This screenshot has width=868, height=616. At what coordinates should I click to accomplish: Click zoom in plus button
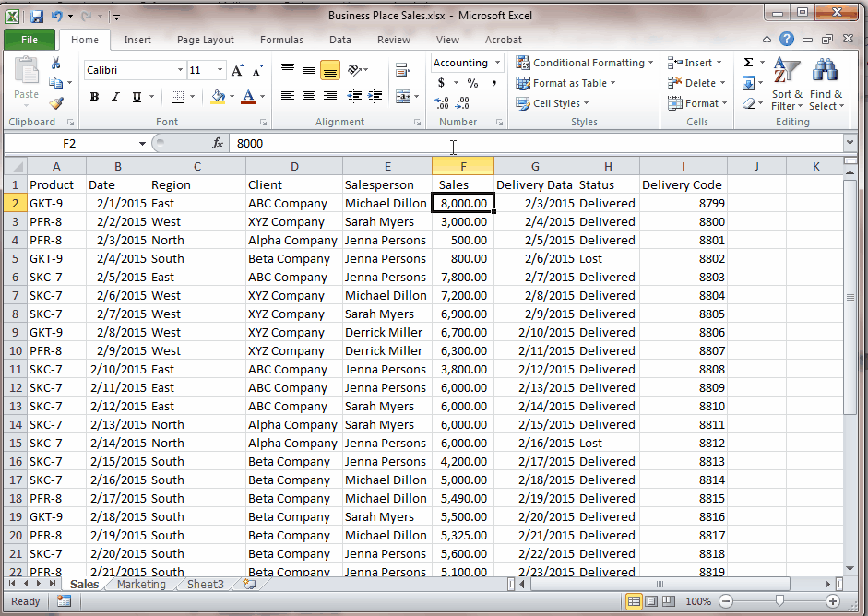tap(832, 601)
